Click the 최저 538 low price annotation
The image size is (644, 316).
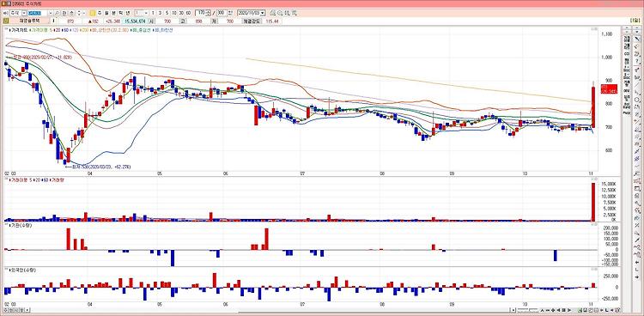99,167
